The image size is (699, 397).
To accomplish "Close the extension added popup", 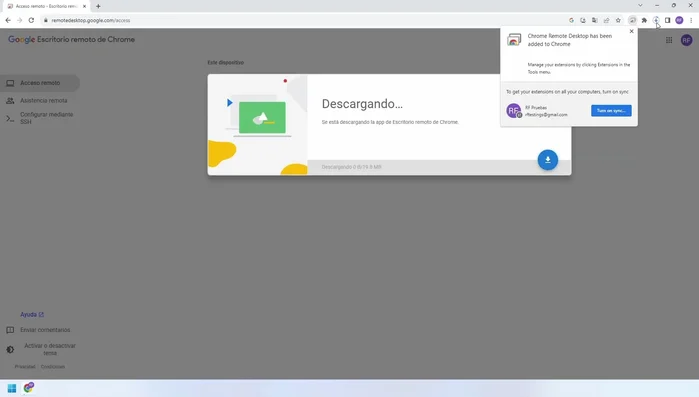I will [631, 31].
